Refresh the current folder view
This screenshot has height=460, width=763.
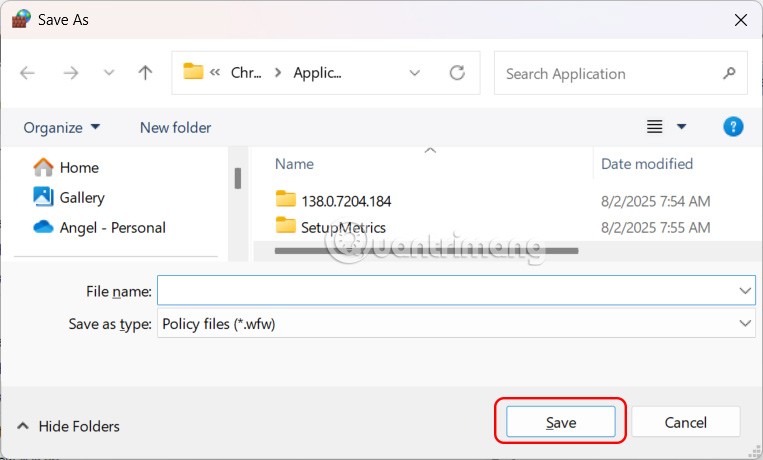(x=457, y=73)
